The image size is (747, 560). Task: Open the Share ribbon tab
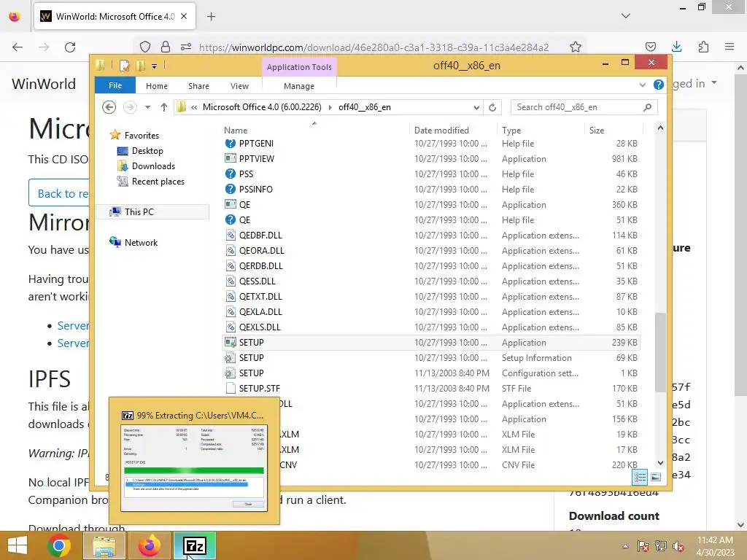[x=198, y=86]
